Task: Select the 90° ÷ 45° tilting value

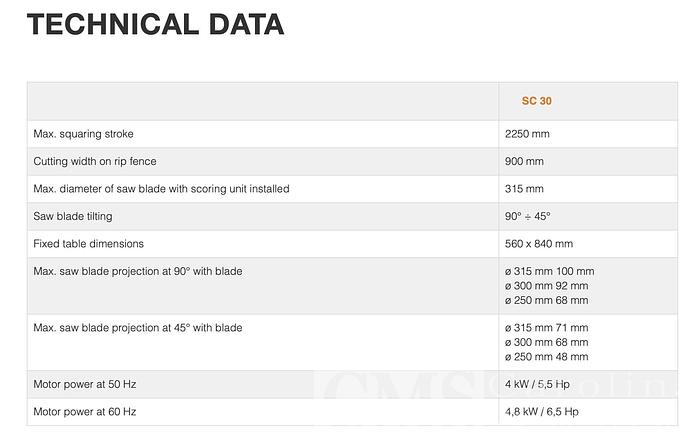Action: coord(528,216)
